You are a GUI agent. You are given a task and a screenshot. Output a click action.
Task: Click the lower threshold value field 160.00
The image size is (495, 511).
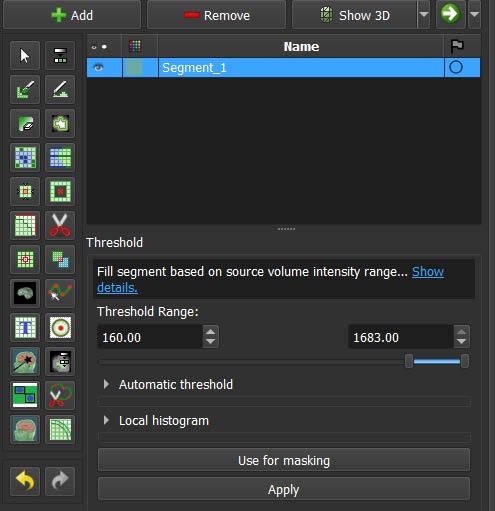coord(150,337)
